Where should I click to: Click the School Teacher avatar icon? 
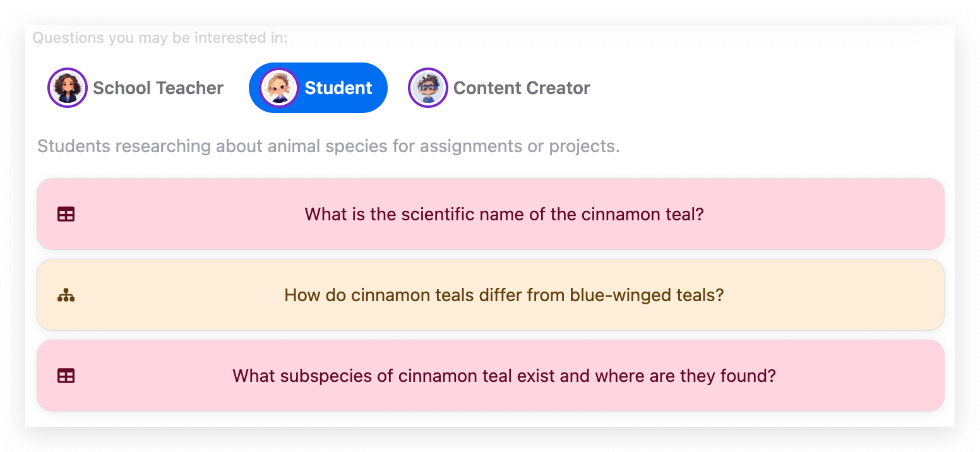68,88
